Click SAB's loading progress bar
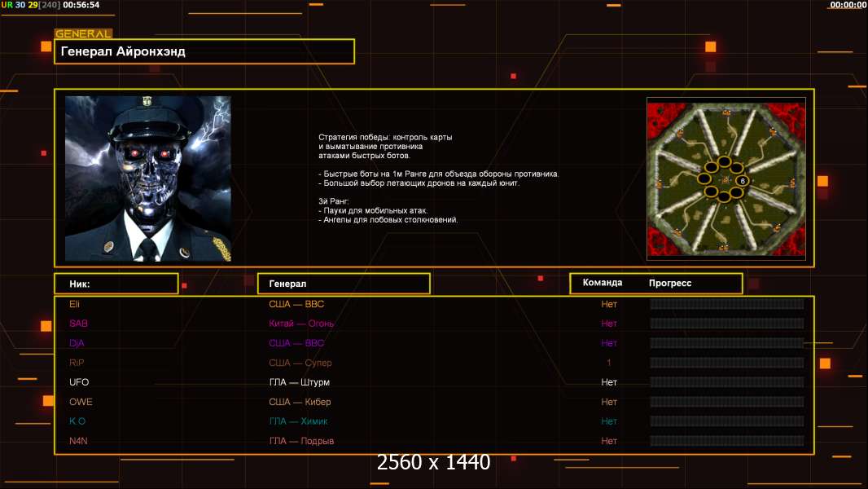 click(727, 324)
